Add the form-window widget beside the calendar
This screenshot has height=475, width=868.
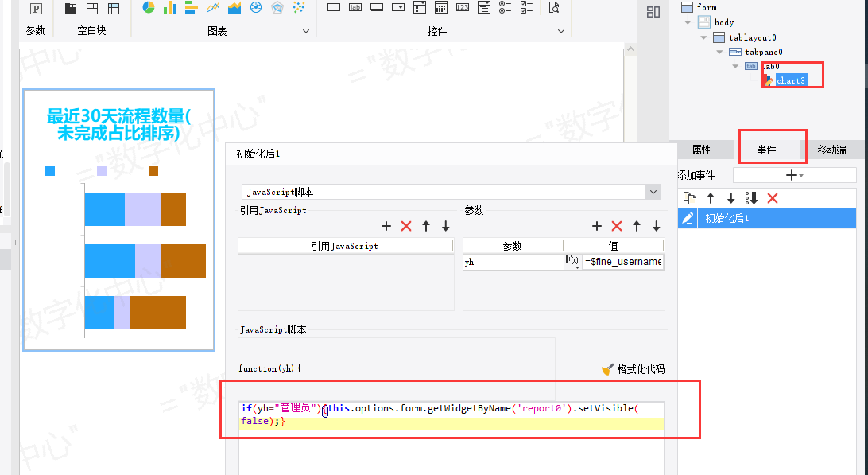tap(420, 7)
